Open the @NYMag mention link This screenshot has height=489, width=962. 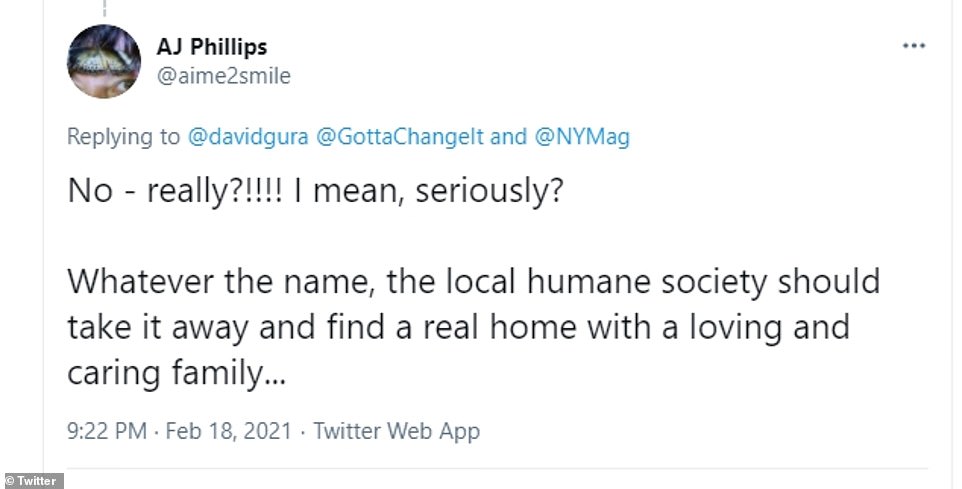click(582, 137)
